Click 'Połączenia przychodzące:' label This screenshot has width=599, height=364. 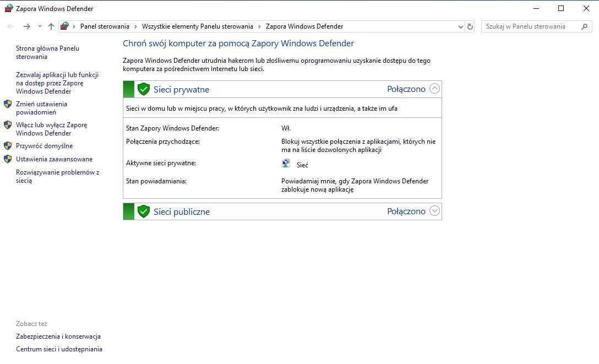pos(163,142)
